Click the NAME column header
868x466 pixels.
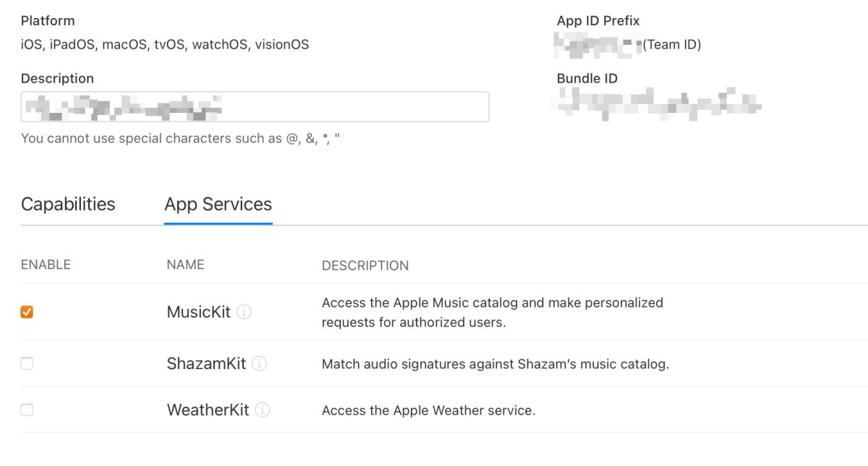coord(185,265)
